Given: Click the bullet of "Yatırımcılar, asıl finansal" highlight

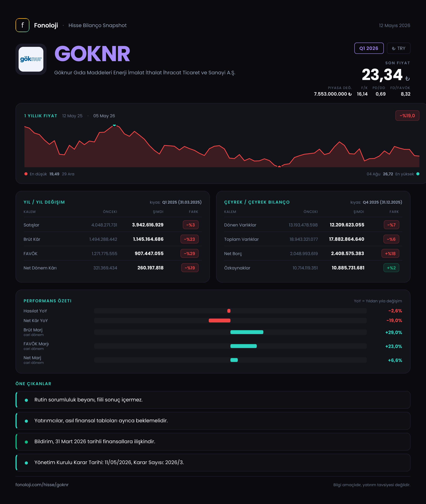Looking at the screenshot, I should pyautogui.click(x=26, y=421).
